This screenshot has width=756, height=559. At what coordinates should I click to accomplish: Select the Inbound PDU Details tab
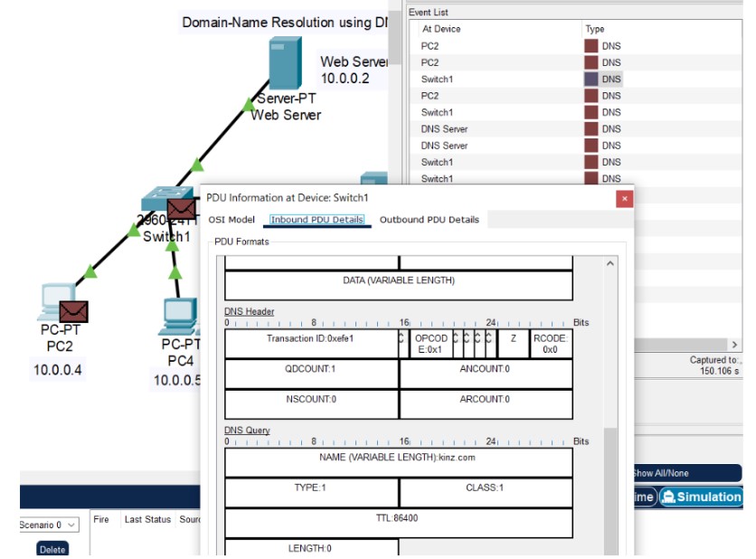(317, 220)
